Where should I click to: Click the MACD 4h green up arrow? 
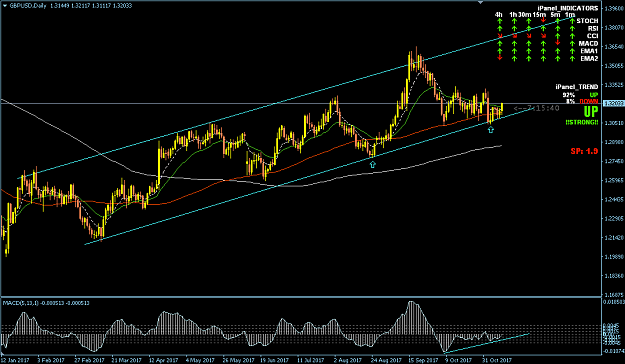point(499,43)
